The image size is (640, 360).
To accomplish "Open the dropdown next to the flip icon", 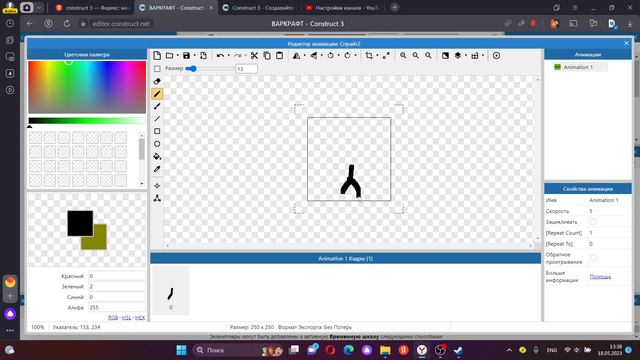I will pos(322,56).
